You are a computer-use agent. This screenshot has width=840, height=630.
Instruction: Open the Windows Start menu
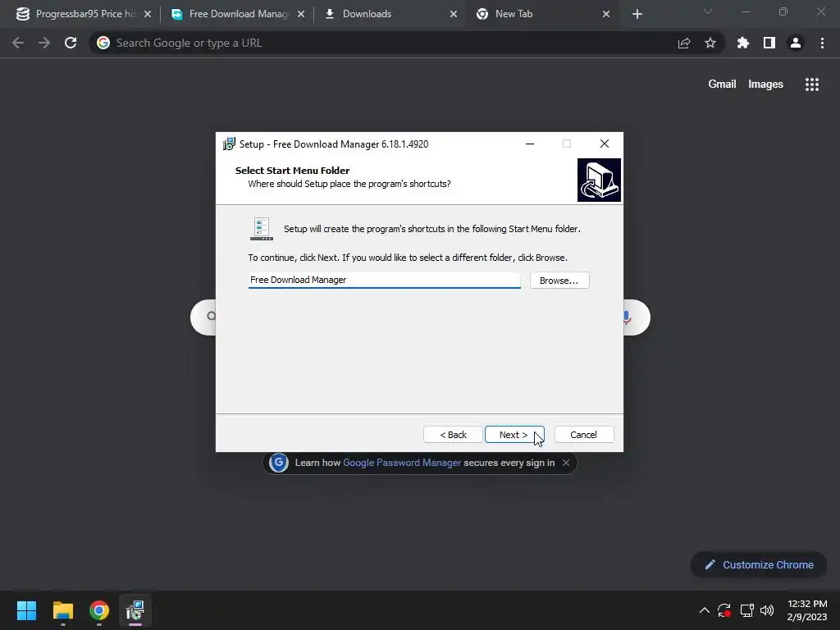tap(26, 610)
